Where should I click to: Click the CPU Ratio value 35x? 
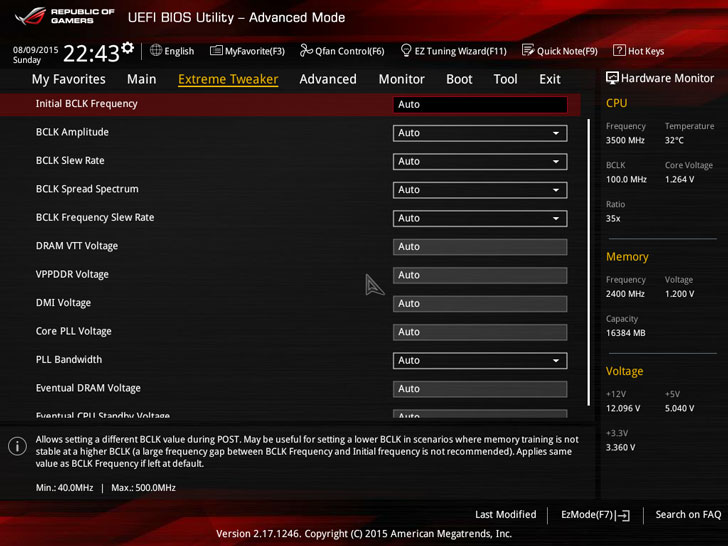[613, 219]
